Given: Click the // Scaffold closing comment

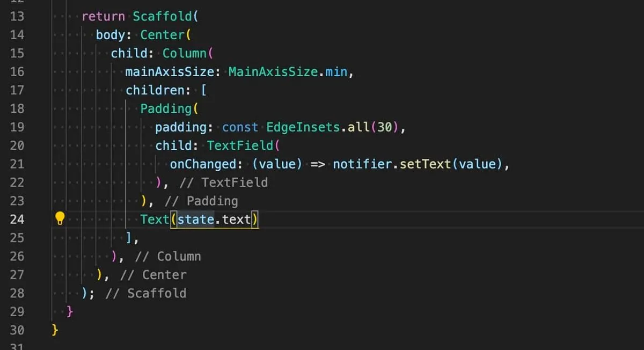Looking at the screenshot, I should (x=146, y=293).
